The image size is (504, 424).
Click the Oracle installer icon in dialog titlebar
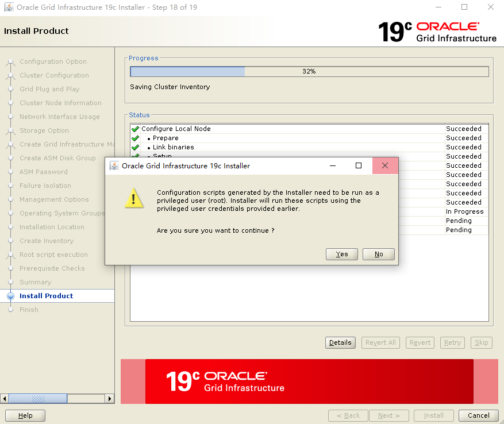(x=114, y=165)
